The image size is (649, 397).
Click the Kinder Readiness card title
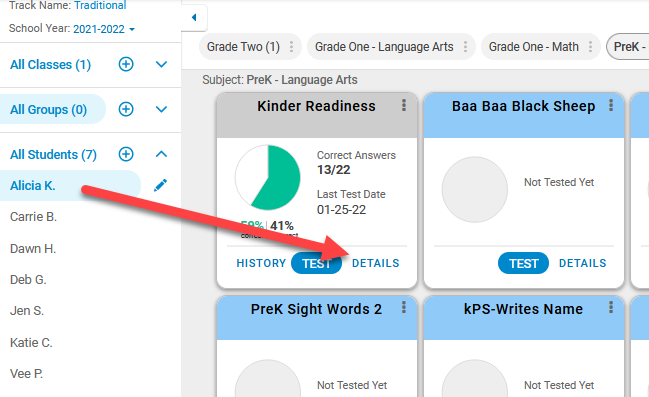pyautogui.click(x=316, y=106)
